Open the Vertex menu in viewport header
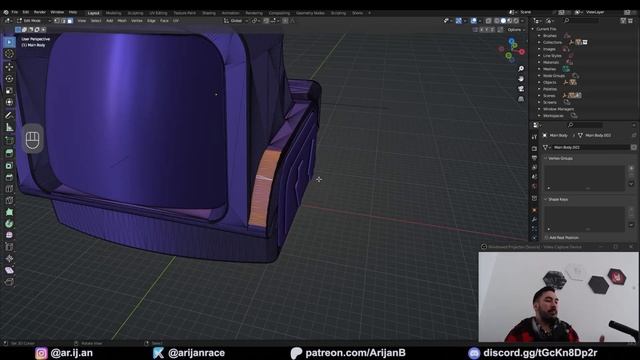Image resolution: width=640 pixels, height=360 pixels. 137,20
